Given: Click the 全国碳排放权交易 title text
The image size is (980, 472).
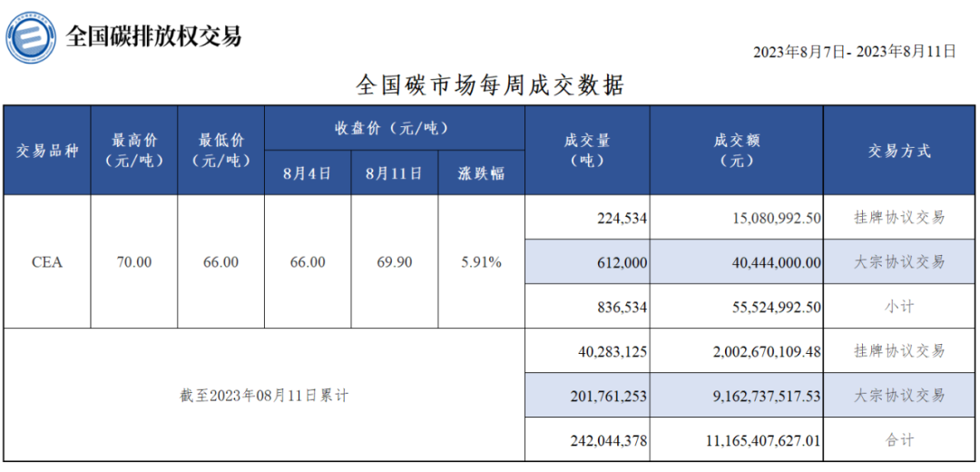Looking at the screenshot, I should pos(153,36).
